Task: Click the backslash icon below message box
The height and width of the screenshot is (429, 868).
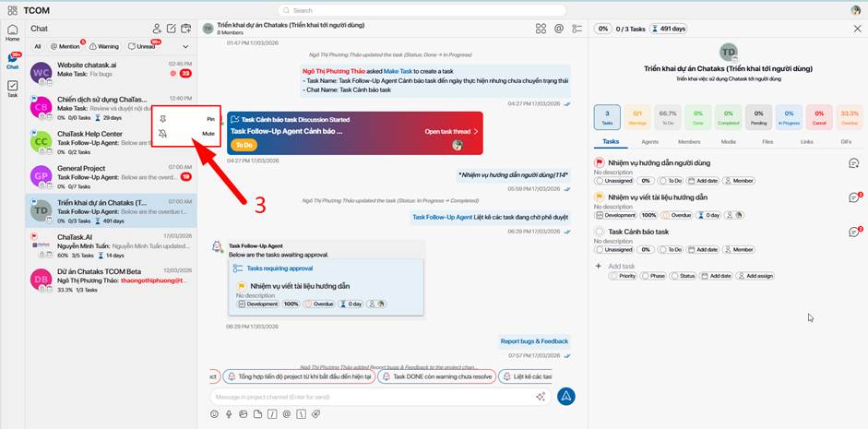Action: tap(301, 414)
